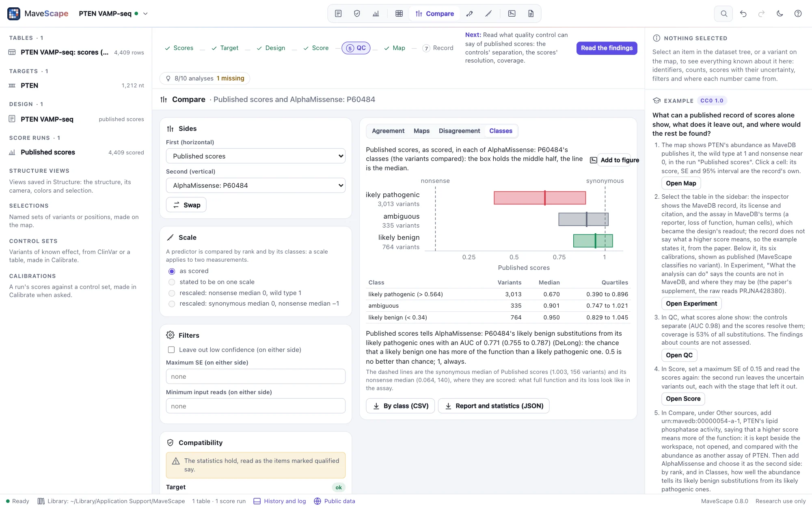Select Published scores run in sidebar
The image size is (812, 508).
[x=76, y=152]
